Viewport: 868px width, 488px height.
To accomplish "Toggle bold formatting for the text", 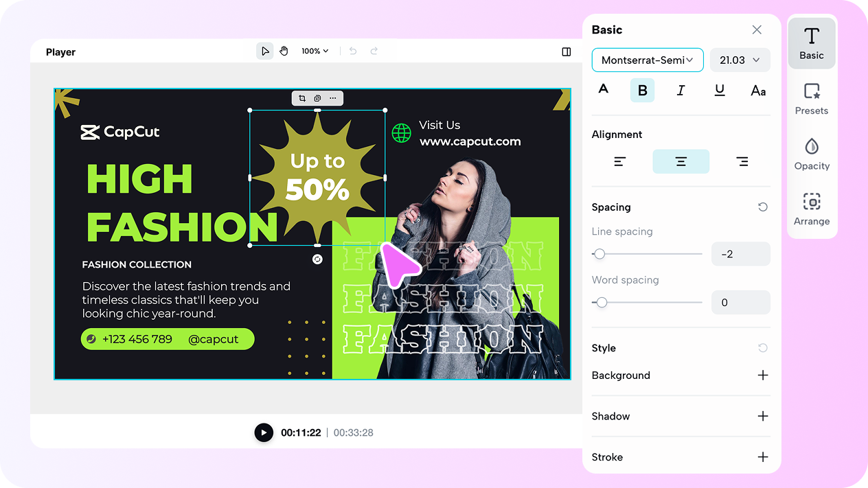I will (642, 90).
